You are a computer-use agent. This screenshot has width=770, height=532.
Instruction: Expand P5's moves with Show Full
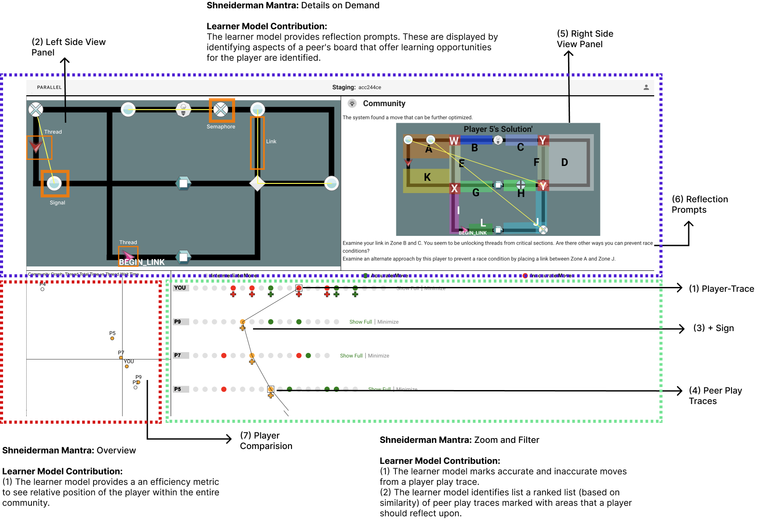point(379,389)
